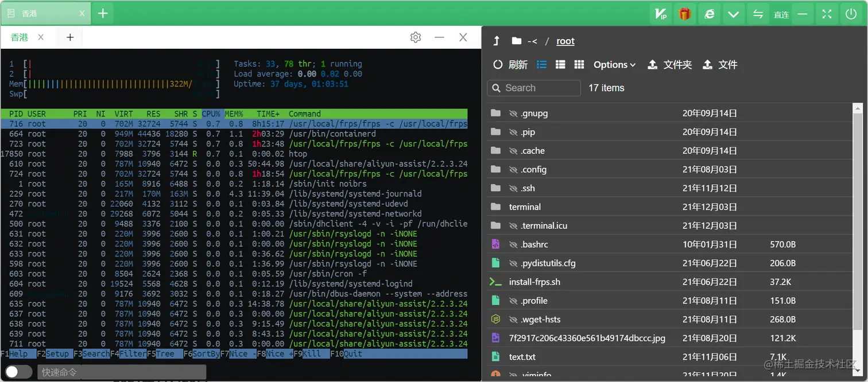Open the .terminal.icu folder
This screenshot has height=382, width=868.
(x=669, y=225)
